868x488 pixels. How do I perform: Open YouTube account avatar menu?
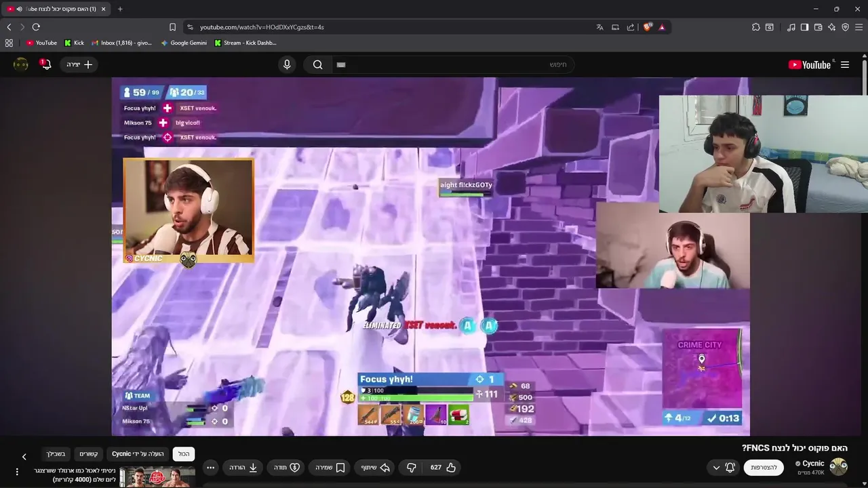21,64
